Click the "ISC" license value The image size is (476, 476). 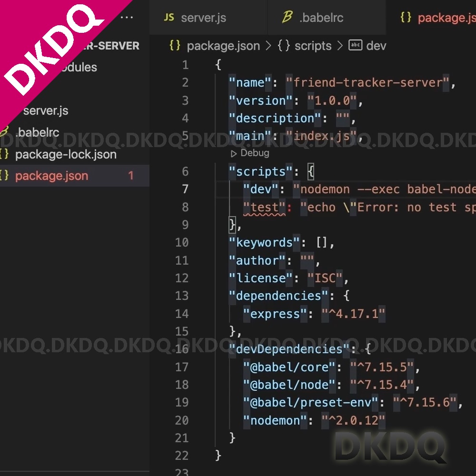(x=325, y=278)
